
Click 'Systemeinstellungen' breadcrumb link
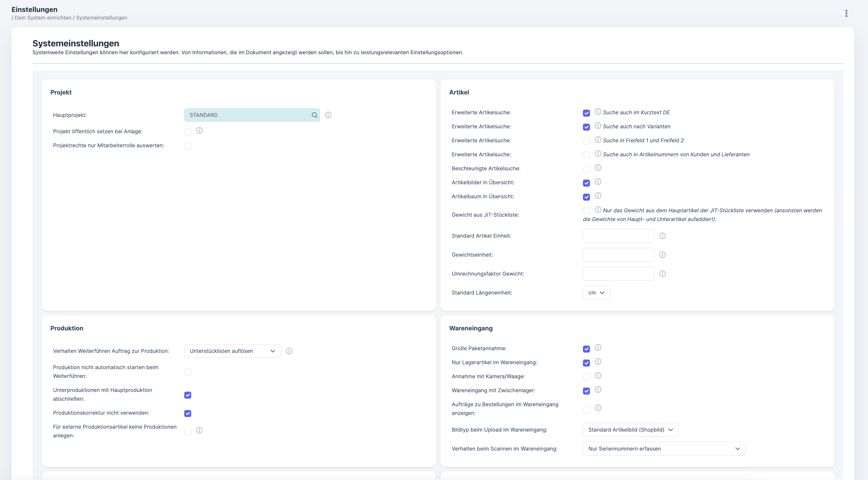click(x=101, y=17)
